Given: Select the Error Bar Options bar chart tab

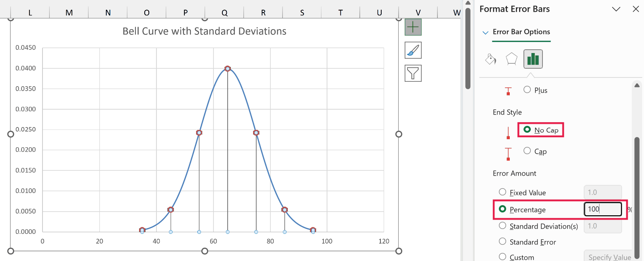Looking at the screenshot, I should pos(533,59).
